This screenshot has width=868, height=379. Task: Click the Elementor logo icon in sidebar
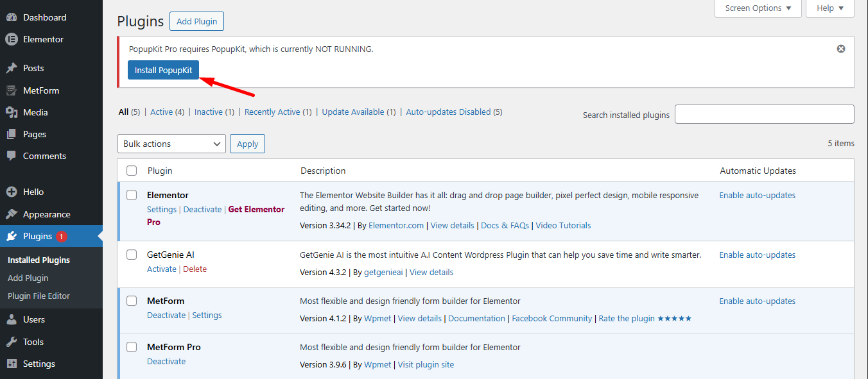[x=12, y=39]
